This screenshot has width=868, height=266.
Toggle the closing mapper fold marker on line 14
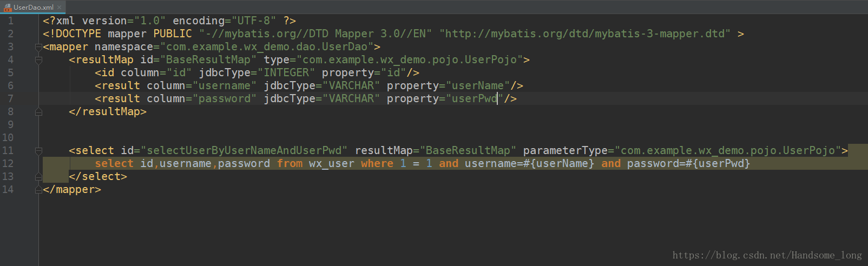[x=38, y=190]
